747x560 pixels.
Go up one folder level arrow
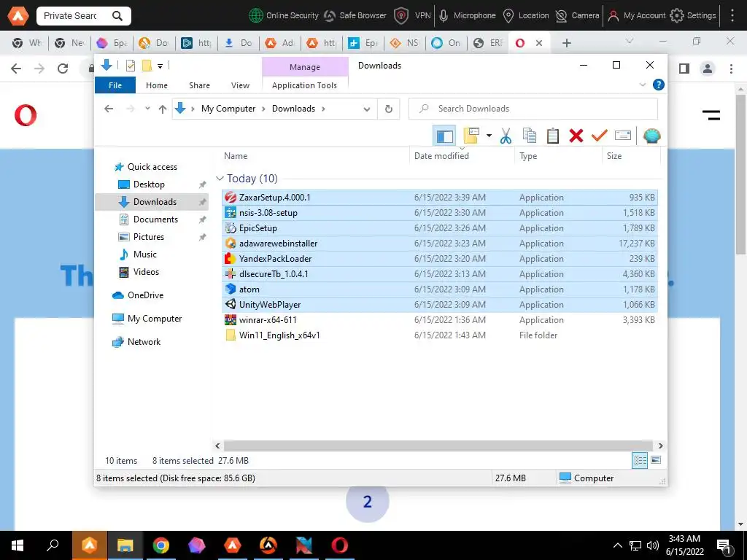pyautogui.click(x=163, y=109)
